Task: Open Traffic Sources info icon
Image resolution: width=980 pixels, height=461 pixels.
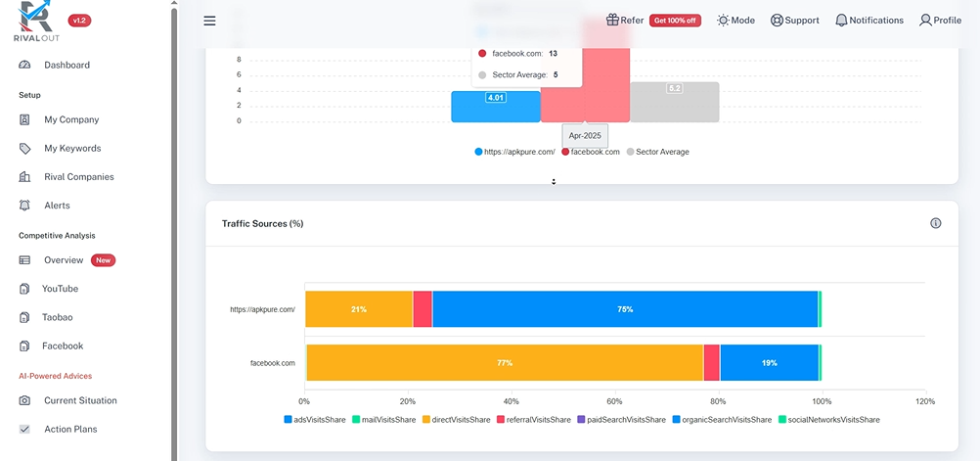Action: point(936,223)
